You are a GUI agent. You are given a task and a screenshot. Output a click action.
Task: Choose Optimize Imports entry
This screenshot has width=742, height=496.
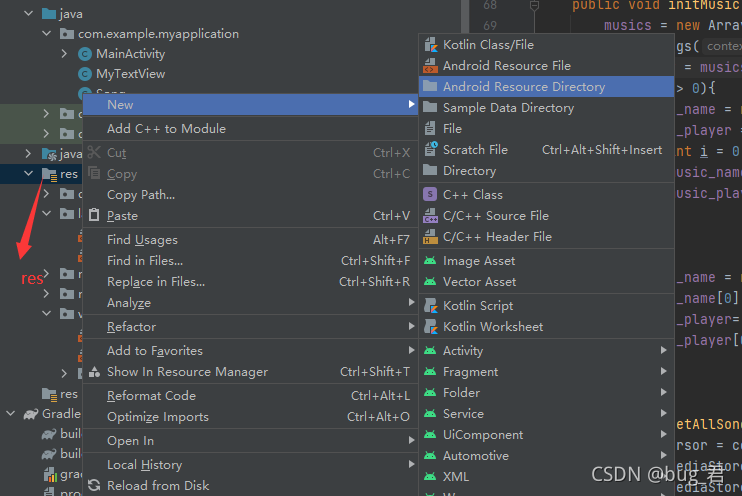click(250, 417)
